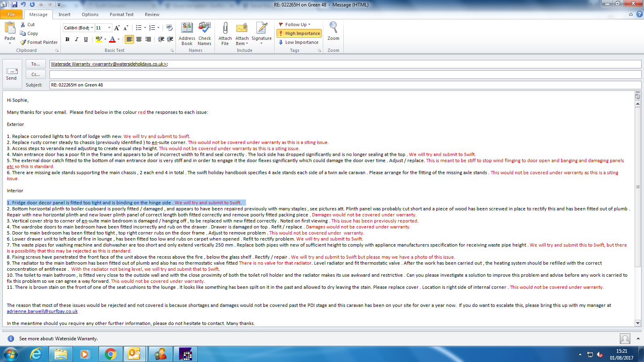Open Outlook help with the question mark icon

pyautogui.click(x=639, y=14)
